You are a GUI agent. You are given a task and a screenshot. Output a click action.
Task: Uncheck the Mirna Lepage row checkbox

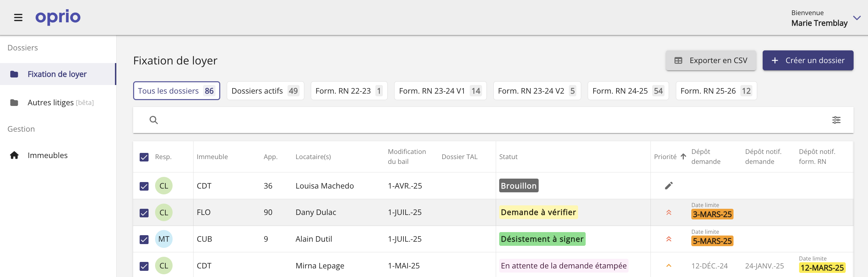click(x=144, y=266)
